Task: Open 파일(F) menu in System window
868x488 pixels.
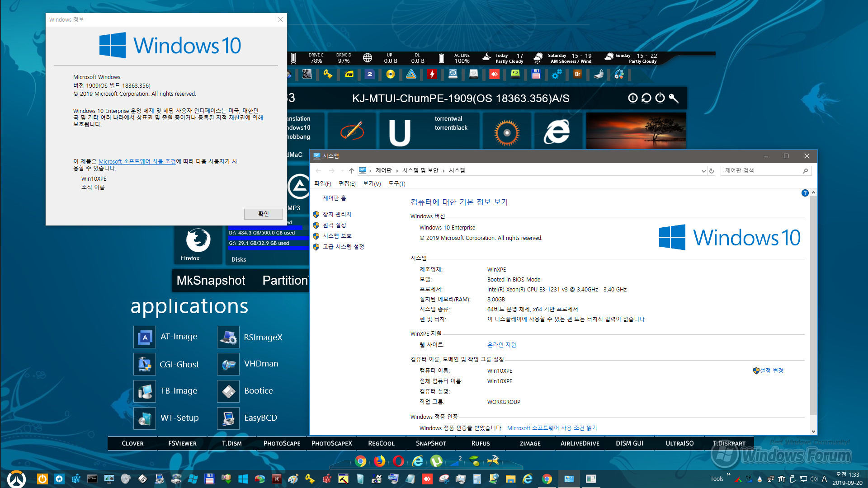Action: (323, 183)
